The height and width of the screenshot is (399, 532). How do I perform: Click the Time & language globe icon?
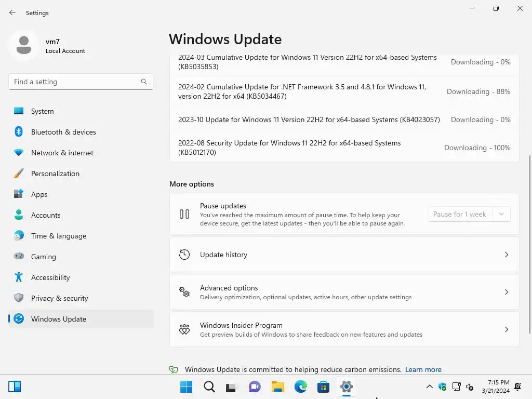coord(19,235)
